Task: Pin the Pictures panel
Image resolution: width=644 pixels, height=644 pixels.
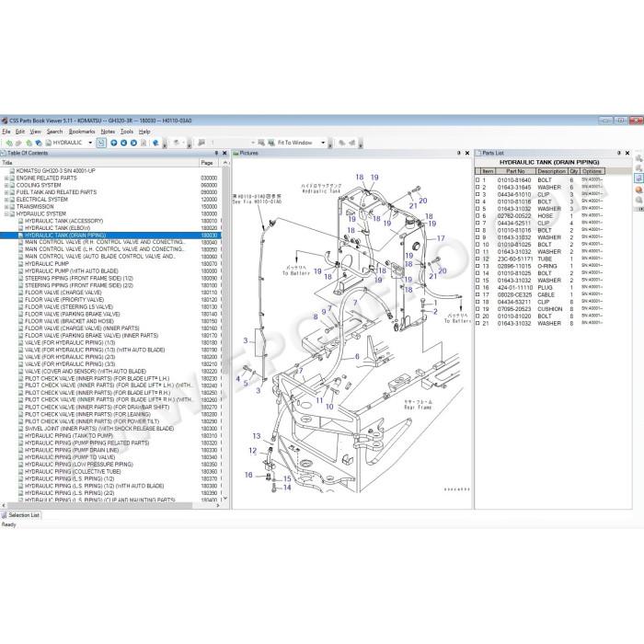Action: pos(459,153)
